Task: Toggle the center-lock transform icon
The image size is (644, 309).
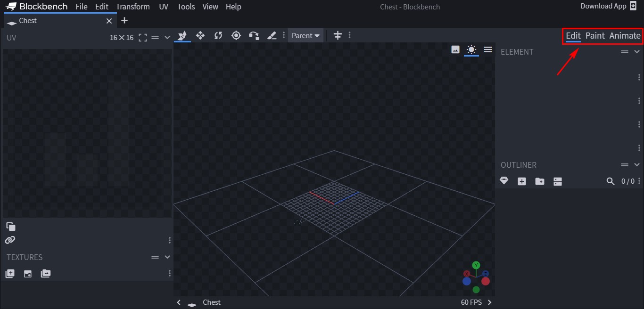Action: coord(338,35)
